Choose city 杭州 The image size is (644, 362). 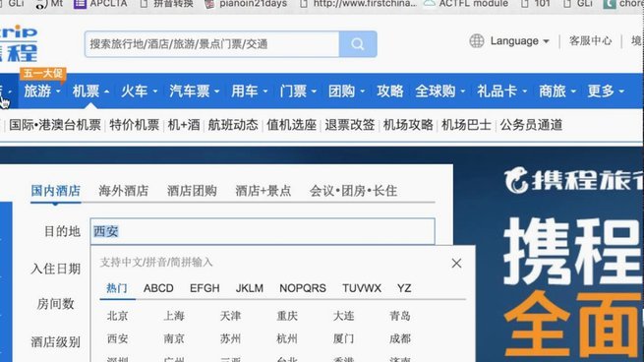287,339
